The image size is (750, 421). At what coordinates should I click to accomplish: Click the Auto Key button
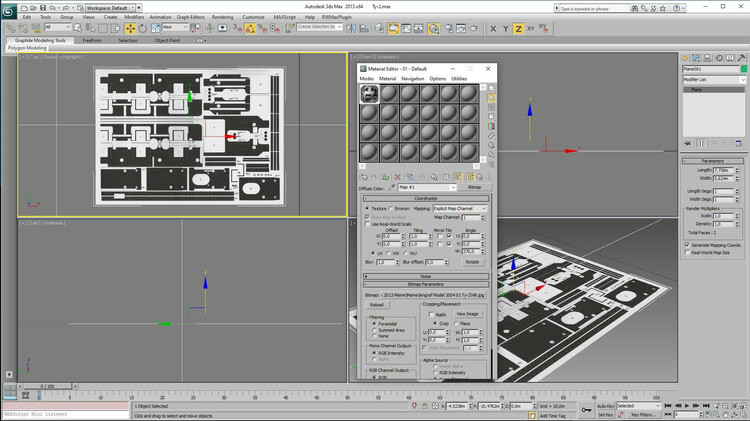click(606, 405)
